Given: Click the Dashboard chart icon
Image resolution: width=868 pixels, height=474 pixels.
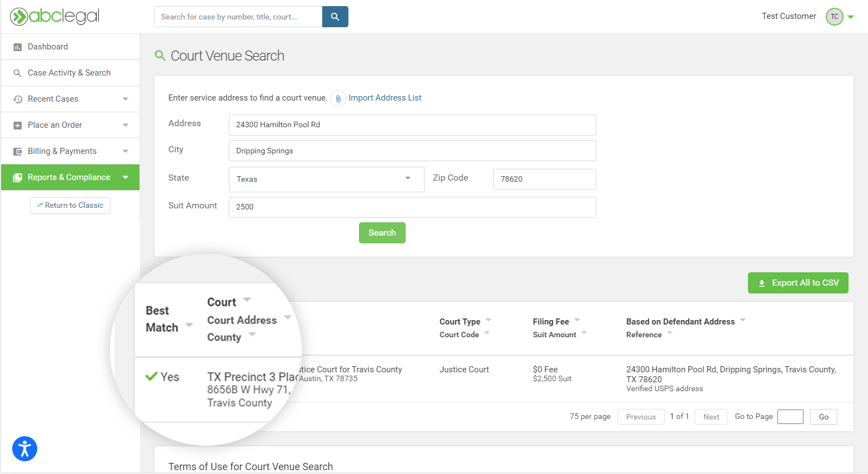Looking at the screenshot, I should click(17, 47).
